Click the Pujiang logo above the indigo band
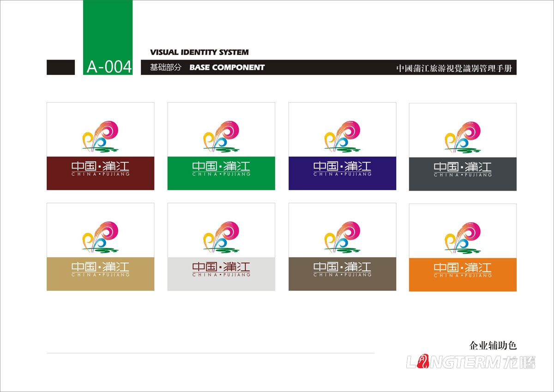Image resolution: width=554 pixels, height=392 pixels. pos(343,137)
